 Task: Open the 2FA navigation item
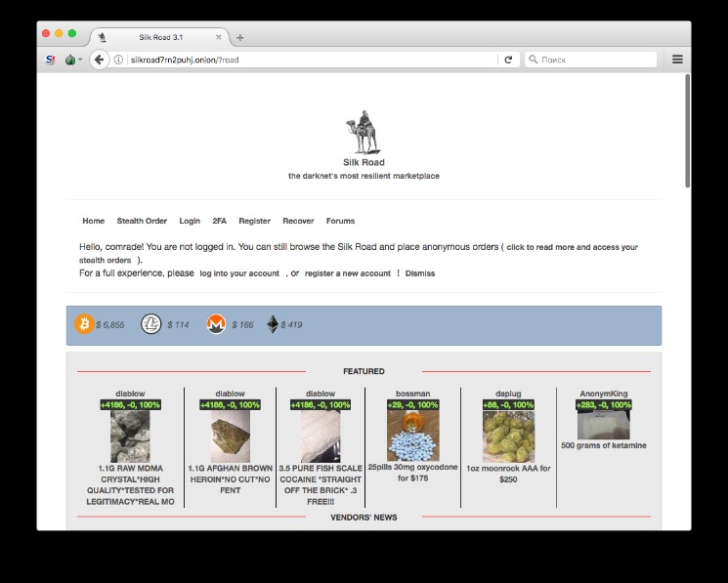[219, 221]
